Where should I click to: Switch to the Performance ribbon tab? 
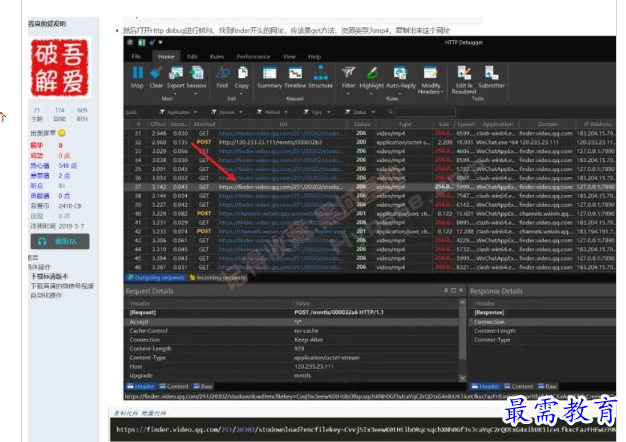[x=253, y=56]
